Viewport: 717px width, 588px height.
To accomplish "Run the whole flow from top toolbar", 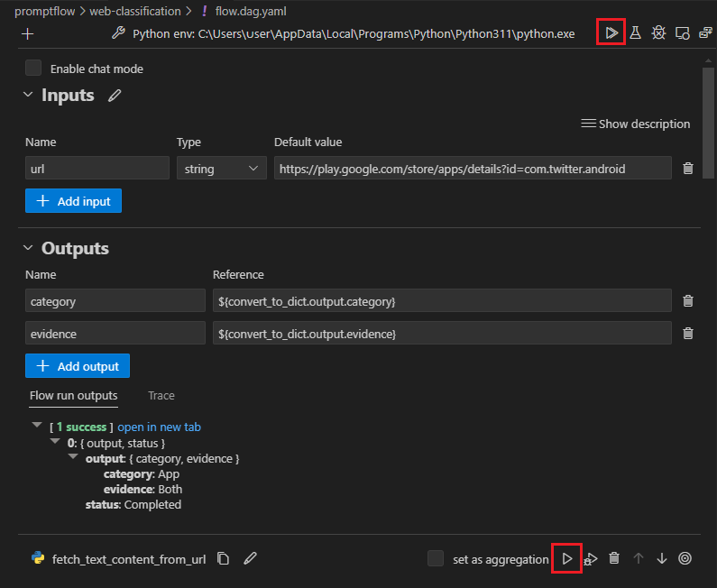I will tap(611, 33).
